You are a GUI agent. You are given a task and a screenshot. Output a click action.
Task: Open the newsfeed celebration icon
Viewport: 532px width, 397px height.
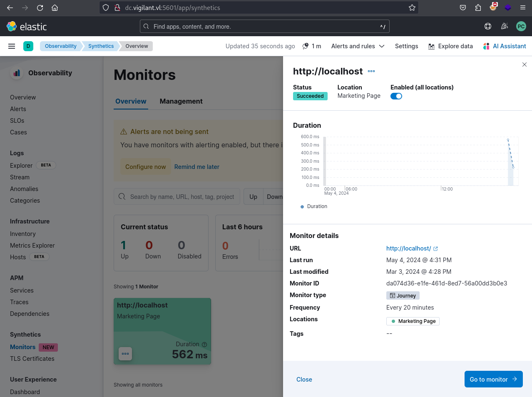point(505,26)
